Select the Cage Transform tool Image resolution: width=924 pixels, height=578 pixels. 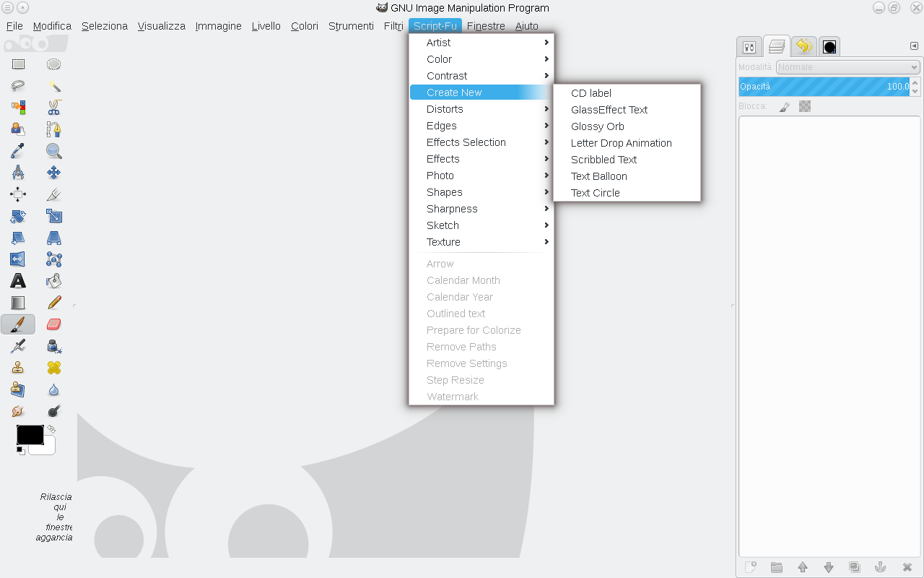(53, 259)
